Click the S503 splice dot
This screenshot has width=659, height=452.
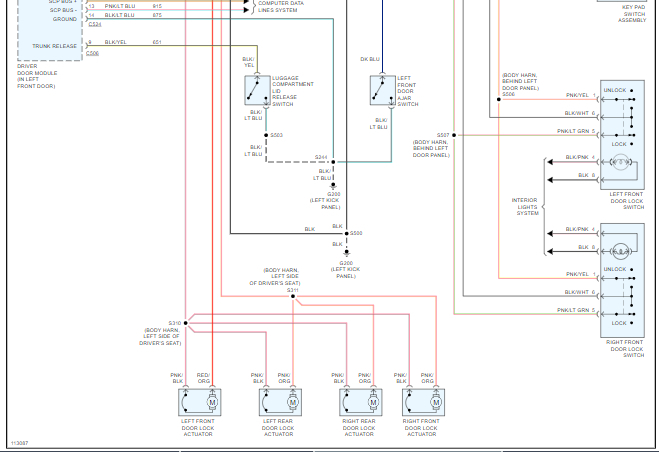266,135
